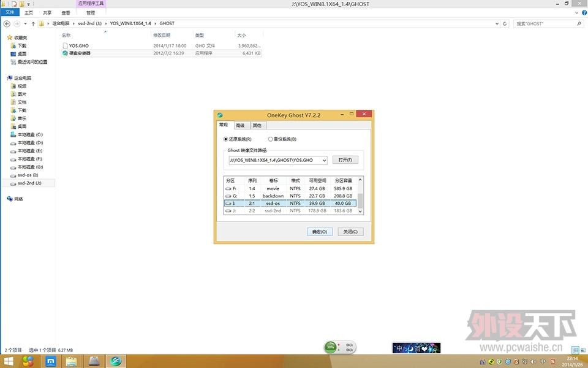The width and height of the screenshot is (588, 368).
Task: Select the G: backdown partition row
Action: tap(290, 196)
